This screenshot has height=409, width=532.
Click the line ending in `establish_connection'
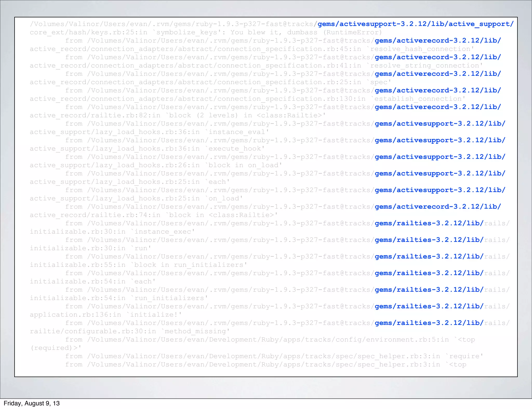248,99
